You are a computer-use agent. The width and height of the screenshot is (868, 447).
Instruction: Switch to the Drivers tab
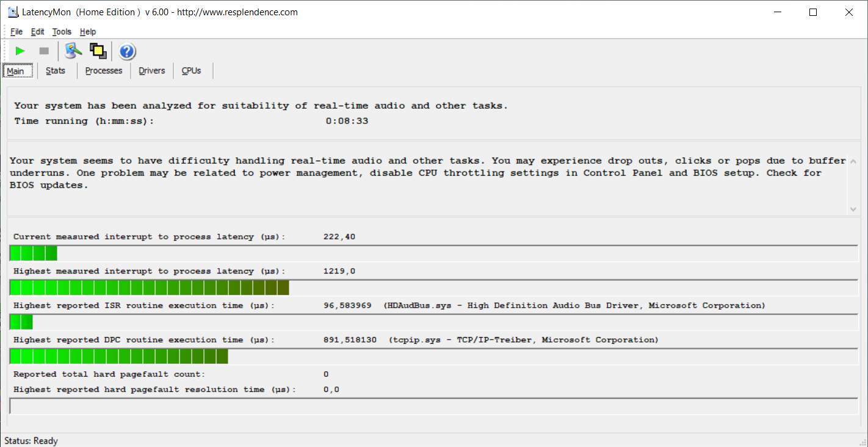152,71
